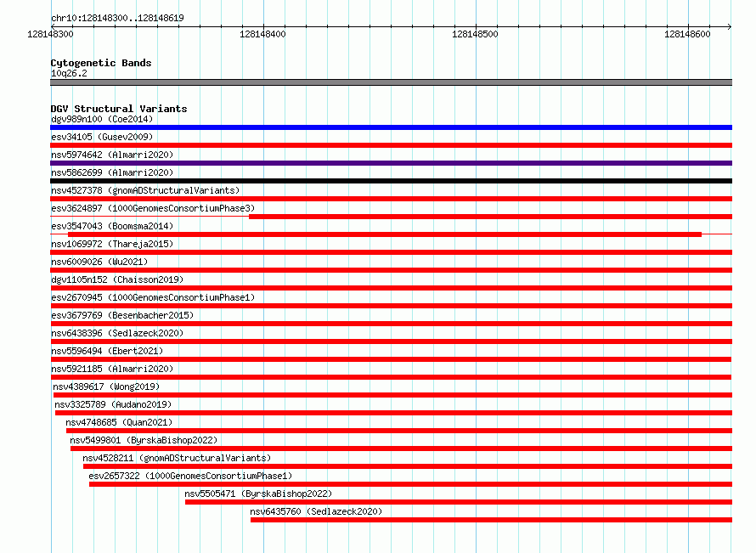The width and height of the screenshot is (756, 553).
Task: Open the nsv5974642 (Almarri2020) label
Action: click(112, 155)
